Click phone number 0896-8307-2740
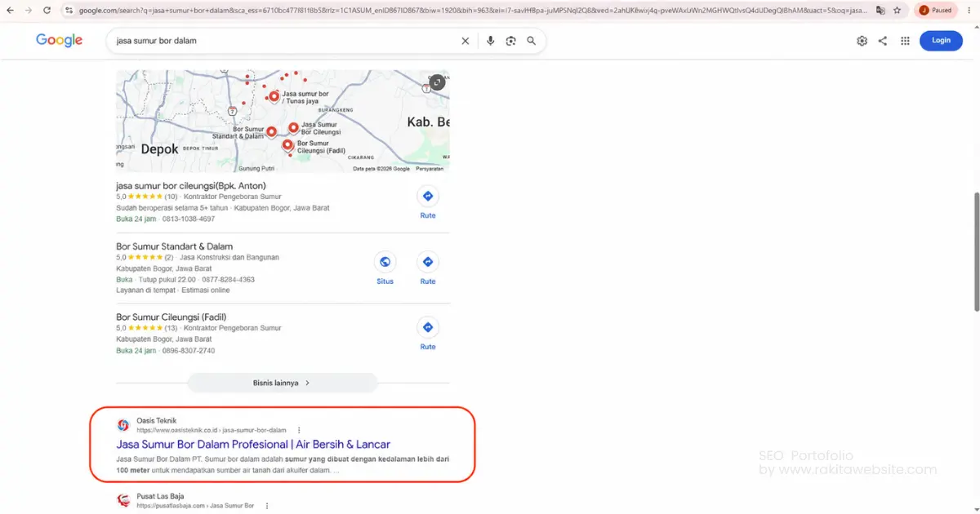Viewport: 980px width, 514px height. pos(189,351)
